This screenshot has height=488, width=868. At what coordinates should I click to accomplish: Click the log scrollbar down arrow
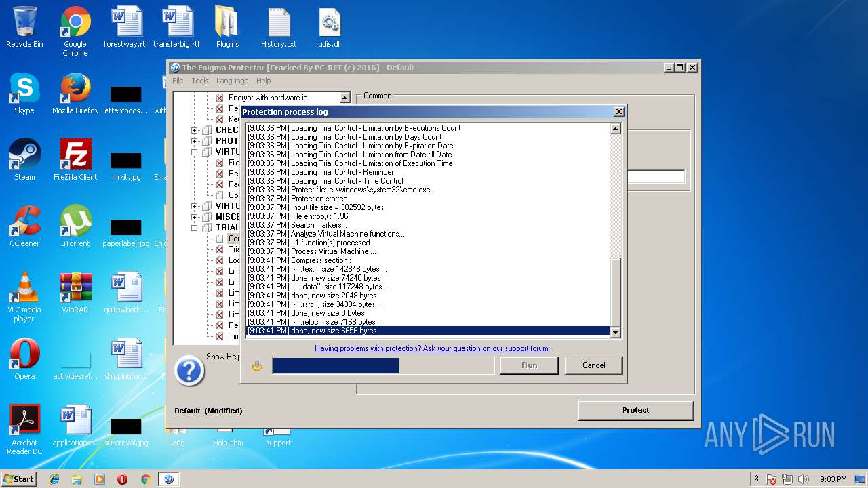(616, 332)
